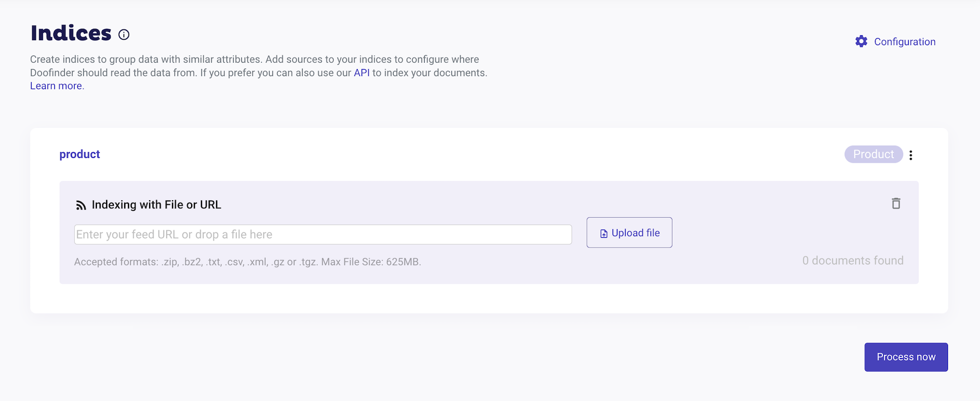Open the three-dot menu for product index
Image resolution: width=980 pixels, height=401 pixels.
[x=911, y=155]
